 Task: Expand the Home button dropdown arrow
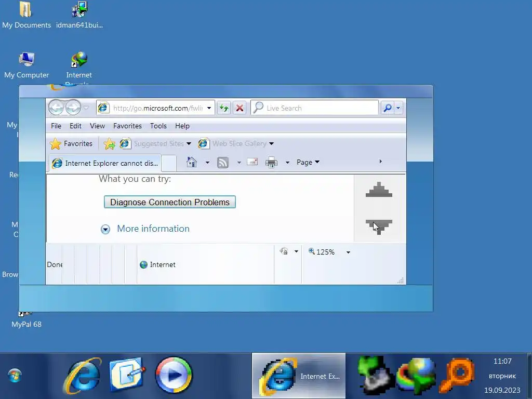click(x=207, y=163)
